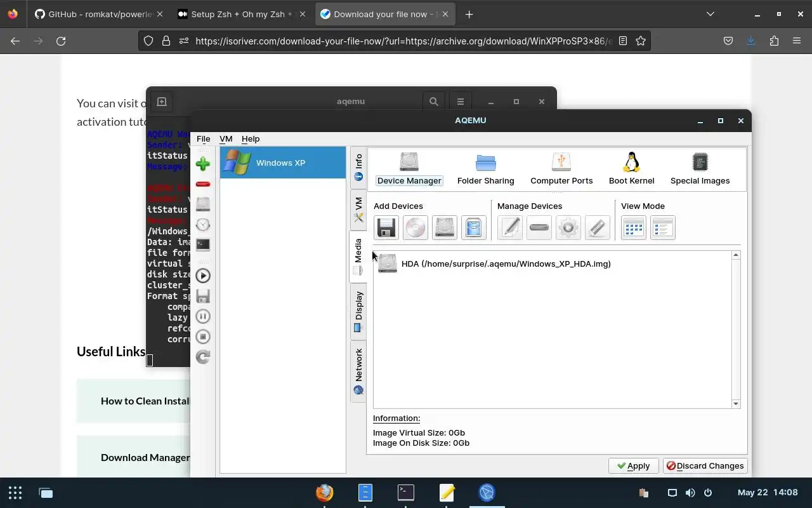Switch to the Network vertical tab
Viewport: 812px width, 508px height.
pos(358,371)
